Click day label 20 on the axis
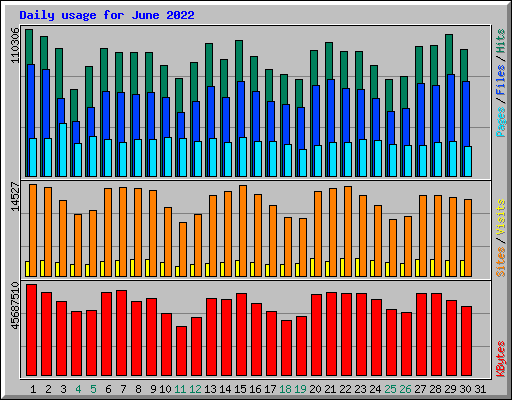 click(315, 389)
